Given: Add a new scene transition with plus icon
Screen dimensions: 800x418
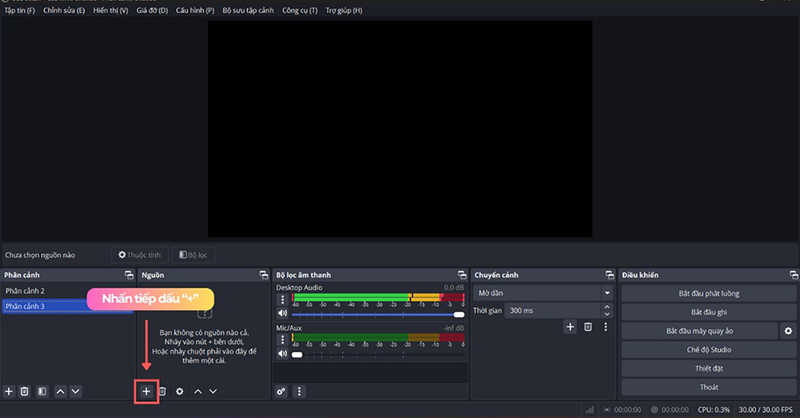Looking at the screenshot, I should [x=570, y=327].
